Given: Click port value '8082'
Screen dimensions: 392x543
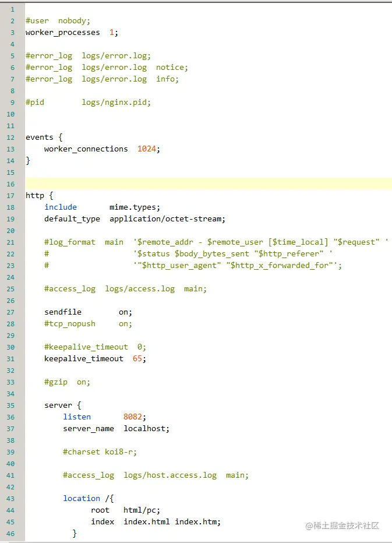Looking at the screenshot, I should (x=133, y=417).
